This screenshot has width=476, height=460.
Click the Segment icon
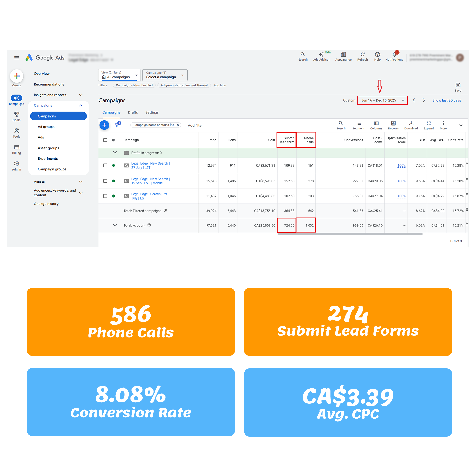(x=358, y=123)
